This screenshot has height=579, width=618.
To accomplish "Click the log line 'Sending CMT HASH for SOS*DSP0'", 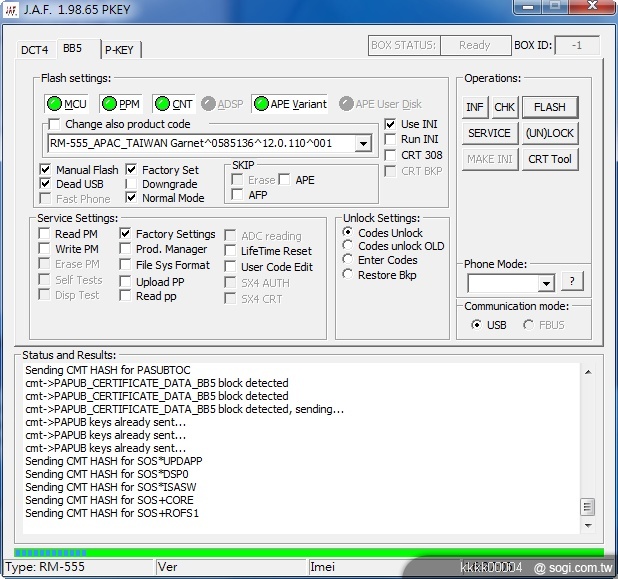I will tap(107, 474).
